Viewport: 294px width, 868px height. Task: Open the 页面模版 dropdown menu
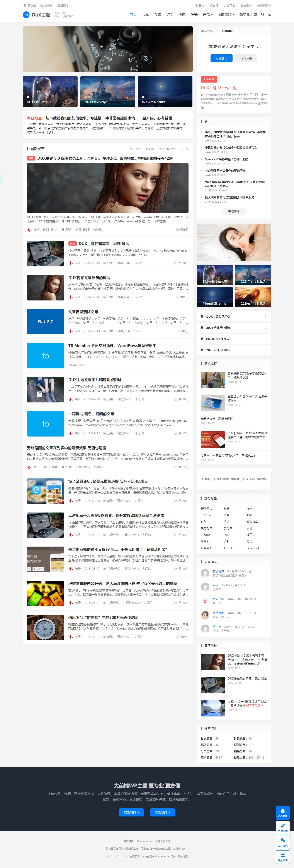pyautogui.click(x=226, y=15)
